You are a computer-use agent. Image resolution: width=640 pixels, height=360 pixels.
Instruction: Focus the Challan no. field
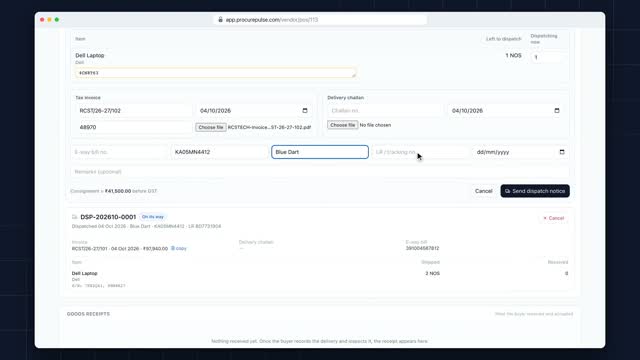click(x=384, y=111)
